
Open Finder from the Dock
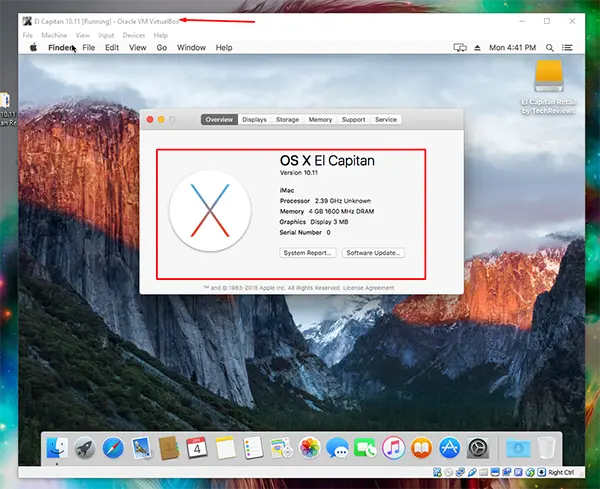click(x=57, y=448)
